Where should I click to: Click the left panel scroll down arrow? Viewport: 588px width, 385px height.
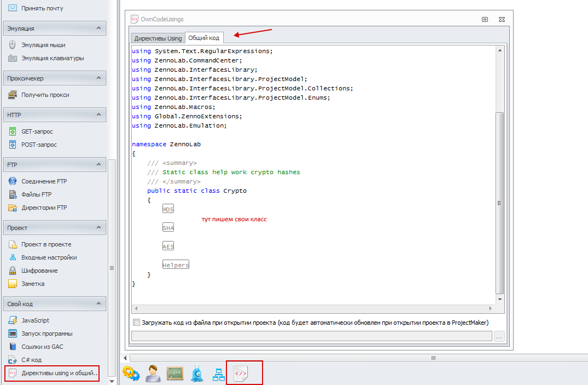coord(112,381)
